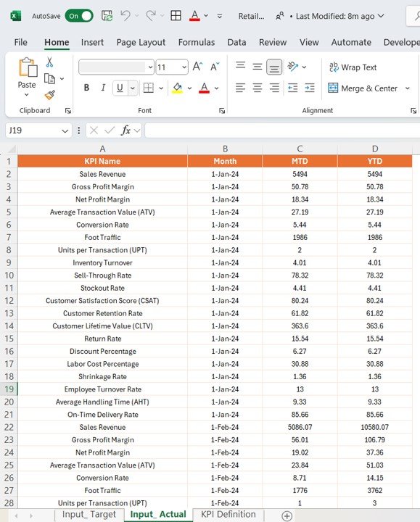
Task: Open the Insert ribbon tab
Action: click(x=92, y=42)
